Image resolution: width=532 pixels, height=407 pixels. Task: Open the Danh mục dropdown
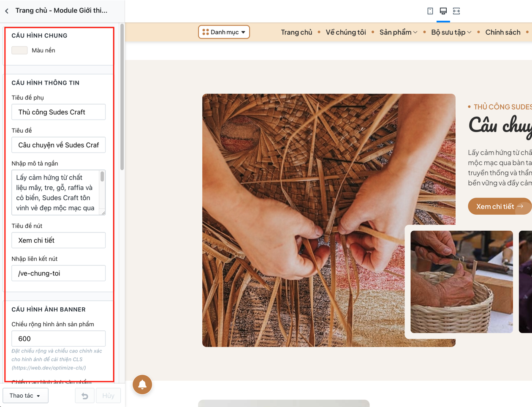[x=224, y=32]
